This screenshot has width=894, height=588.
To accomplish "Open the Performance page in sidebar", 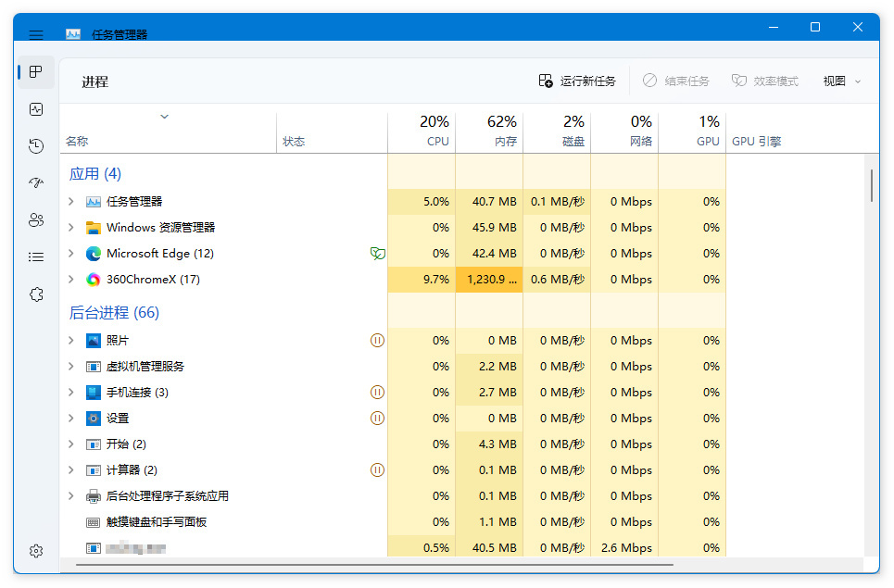I will point(36,109).
